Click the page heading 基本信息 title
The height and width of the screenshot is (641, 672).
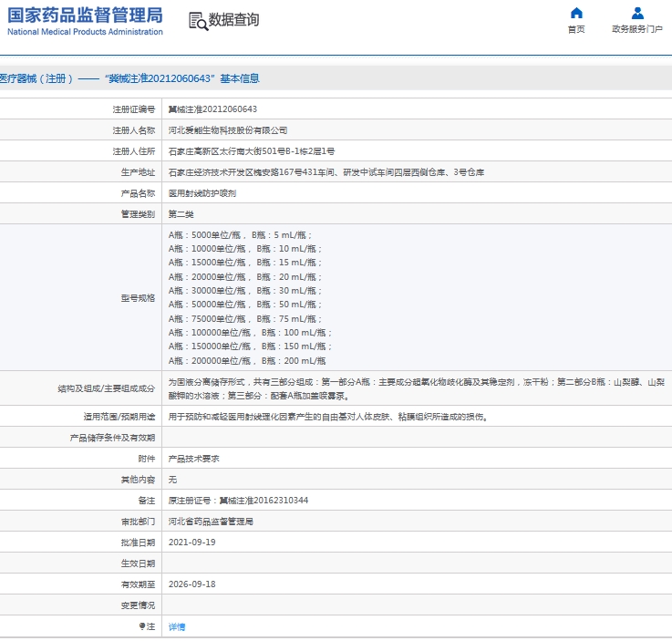click(129, 78)
